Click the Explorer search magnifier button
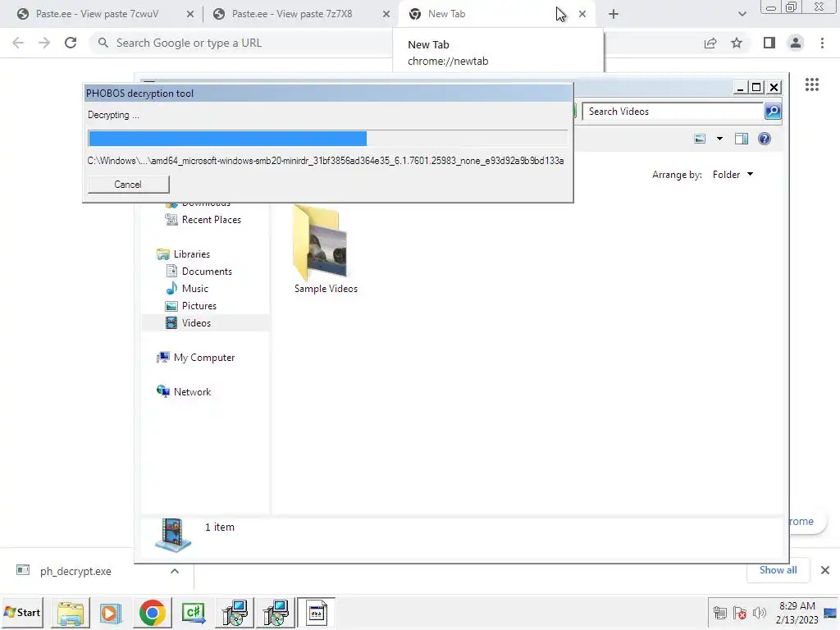The image size is (840, 630). click(x=773, y=112)
